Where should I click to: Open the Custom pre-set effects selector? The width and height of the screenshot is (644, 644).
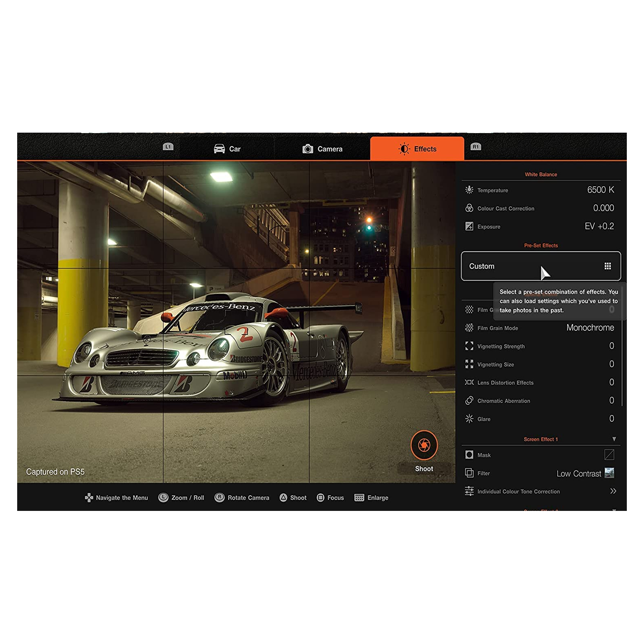click(541, 266)
